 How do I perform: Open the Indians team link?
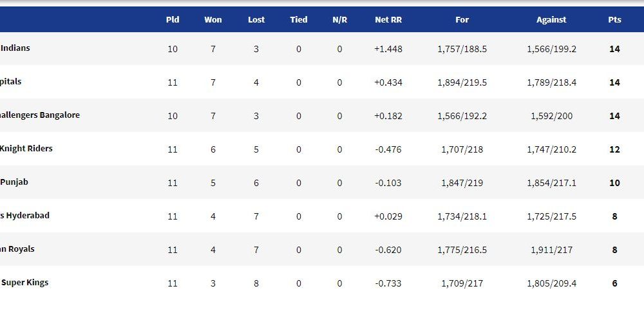[15, 48]
